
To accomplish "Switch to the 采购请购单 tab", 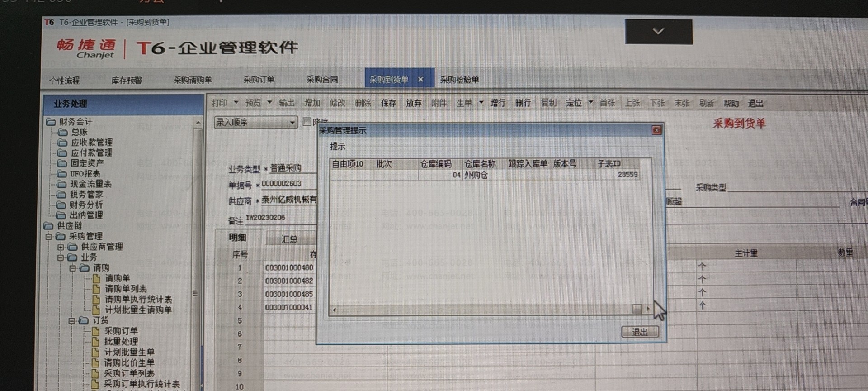I will (193, 80).
